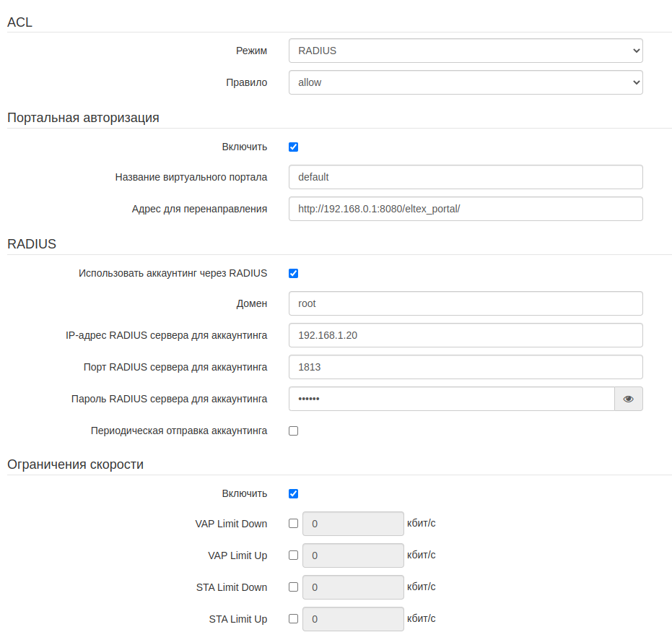This screenshot has width=672, height=640.
Task: Enable the STA Limit Up checkbox
Action: tap(293, 619)
